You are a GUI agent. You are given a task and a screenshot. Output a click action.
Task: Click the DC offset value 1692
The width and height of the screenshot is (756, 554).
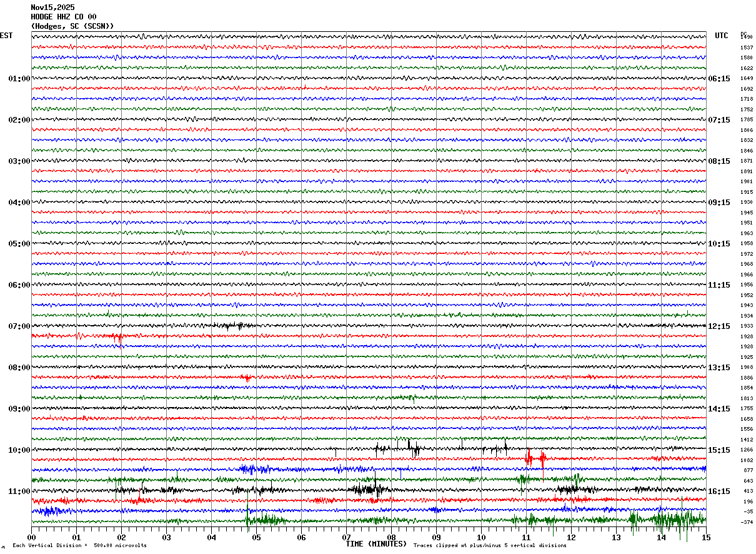(747, 89)
